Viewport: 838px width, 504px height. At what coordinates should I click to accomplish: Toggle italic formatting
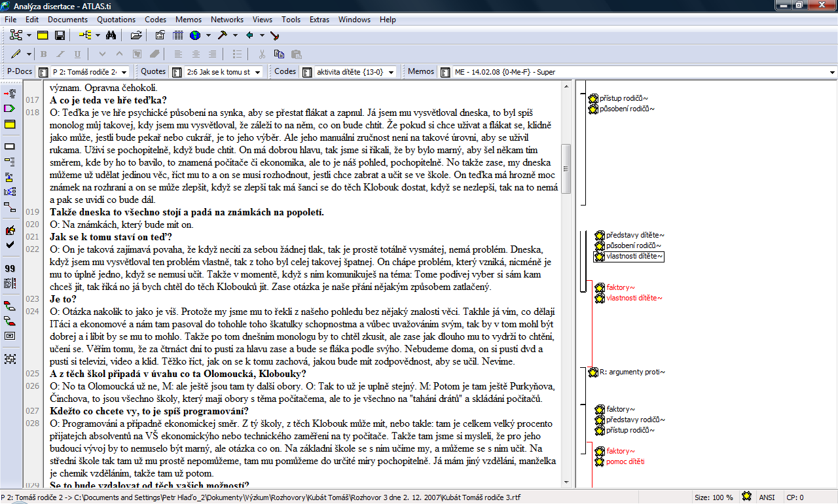coord(60,54)
